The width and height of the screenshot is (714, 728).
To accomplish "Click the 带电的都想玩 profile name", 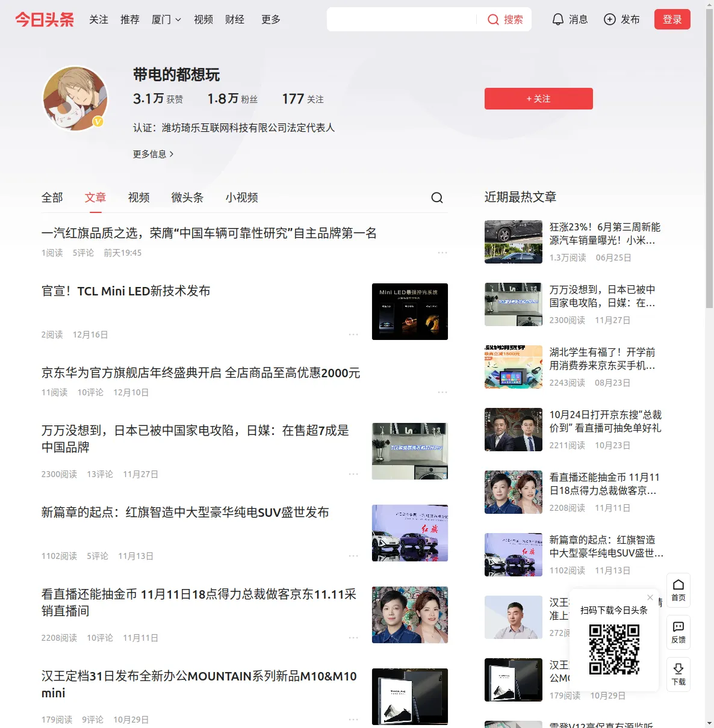I will 176,75.
